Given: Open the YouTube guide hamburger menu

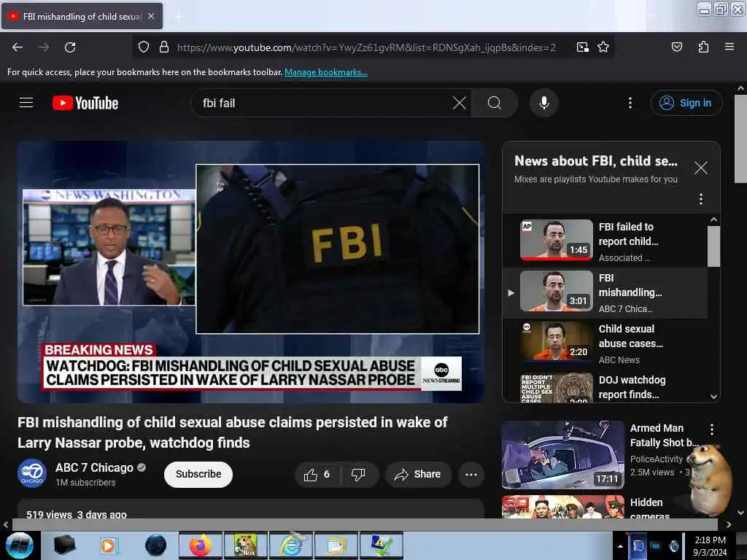Looking at the screenshot, I should pyautogui.click(x=26, y=103).
